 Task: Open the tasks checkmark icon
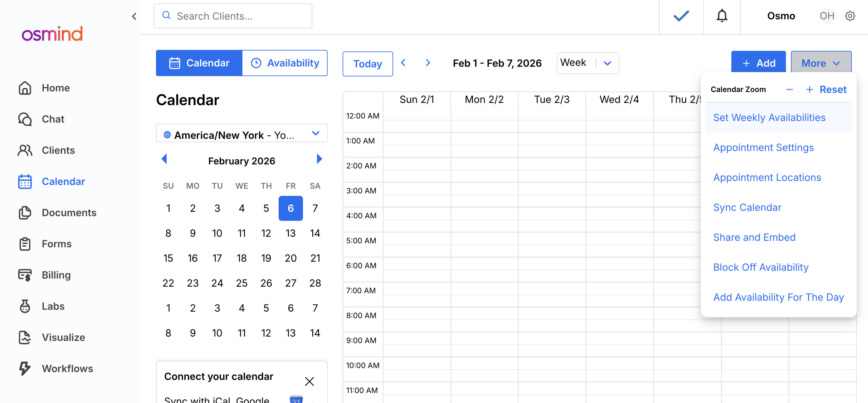tap(681, 16)
